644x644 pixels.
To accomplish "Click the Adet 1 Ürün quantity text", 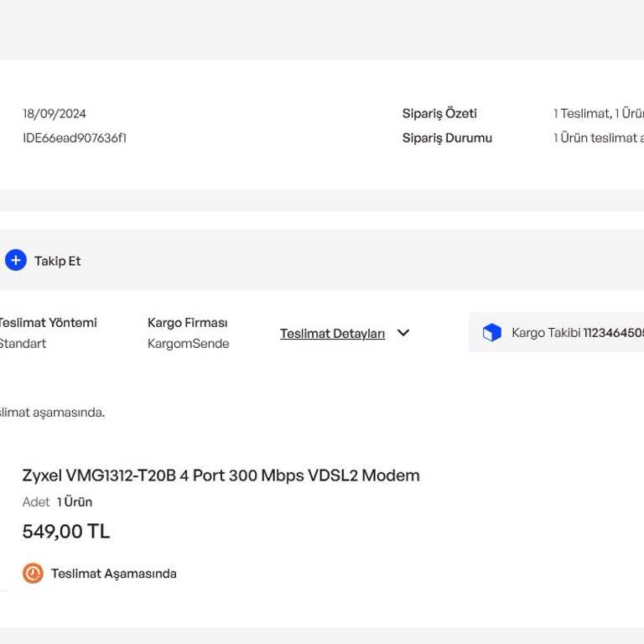I will coord(57,502).
